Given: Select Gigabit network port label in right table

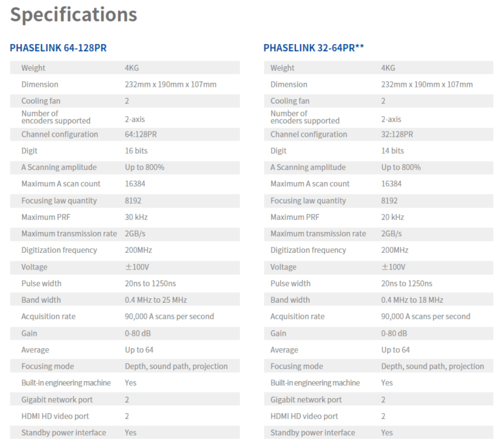Looking at the screenshot, I should tap(306, 399).
